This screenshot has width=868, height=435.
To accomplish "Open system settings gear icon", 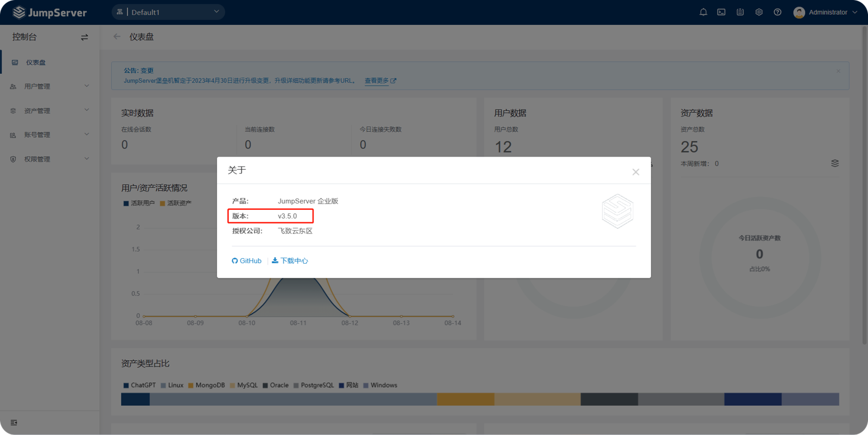I will coord(759,12).
